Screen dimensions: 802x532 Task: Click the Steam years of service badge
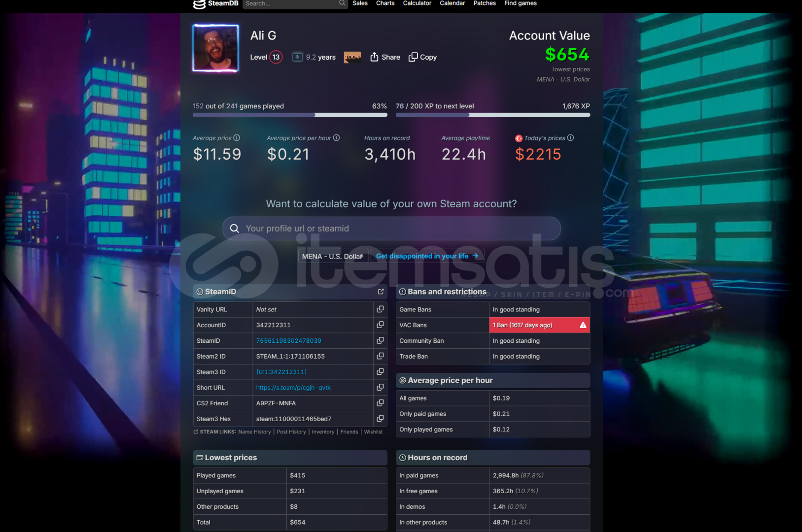click(297, 57)
